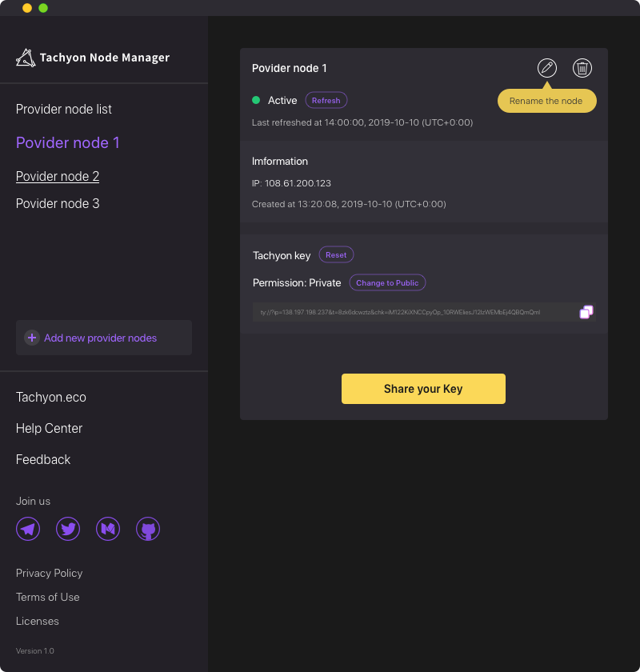Click the plus icon for adding nodes
The height and width of the screenshot is (672, 640).
click(x=32, y=338)
